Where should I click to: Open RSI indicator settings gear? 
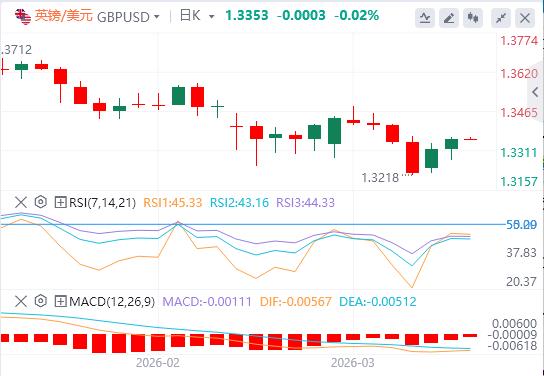41,202
